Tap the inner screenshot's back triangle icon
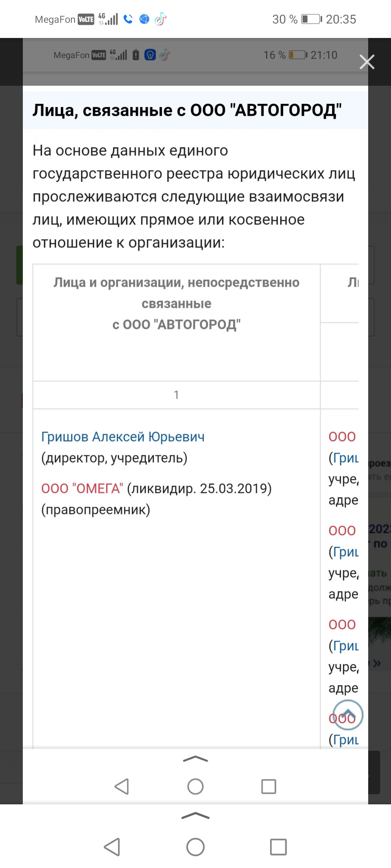This screenshot has width=391, height=868. click(122, 786)
